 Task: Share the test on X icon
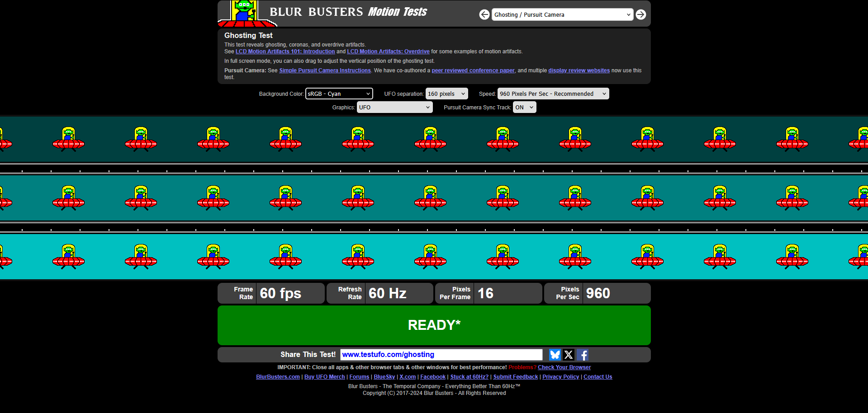569,355
